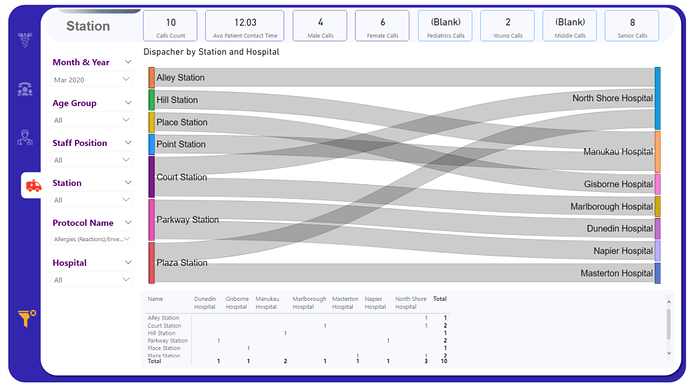Select the Female Calls card
The height and width of the screenshot is (387, 690).
[x=382, y=26]
